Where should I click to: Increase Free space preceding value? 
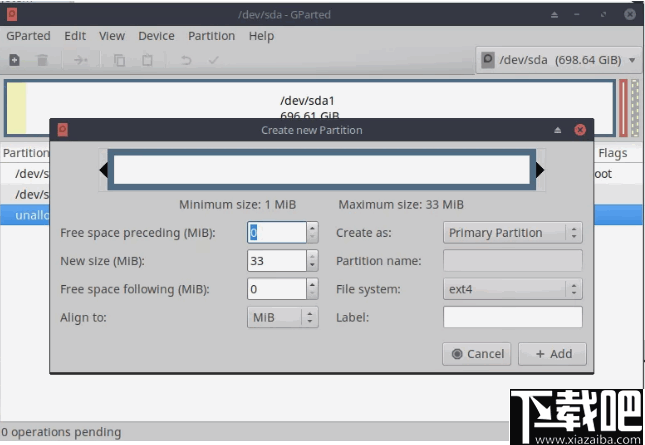tap(313, 227)
